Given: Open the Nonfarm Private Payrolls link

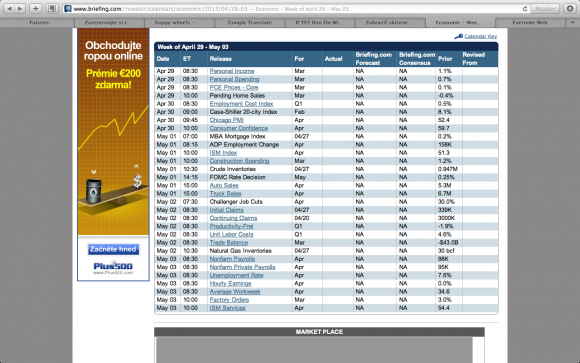Looking at the screenshot, I should pos(242,267).
